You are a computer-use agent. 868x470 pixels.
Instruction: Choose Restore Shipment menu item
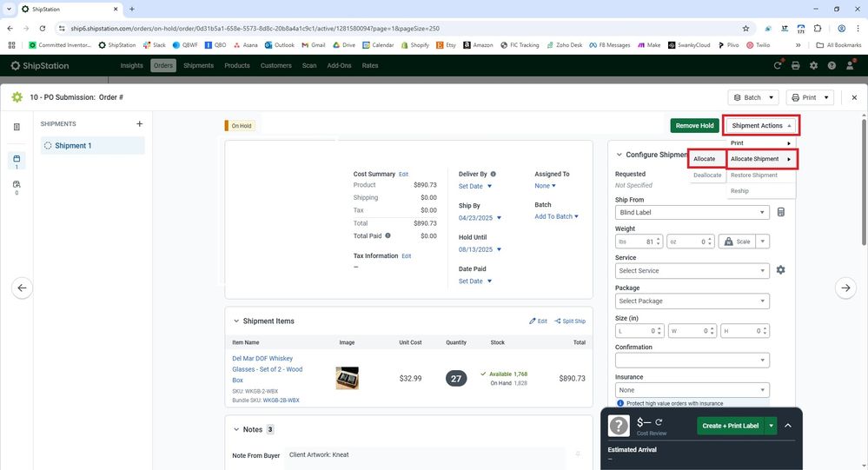753,175
